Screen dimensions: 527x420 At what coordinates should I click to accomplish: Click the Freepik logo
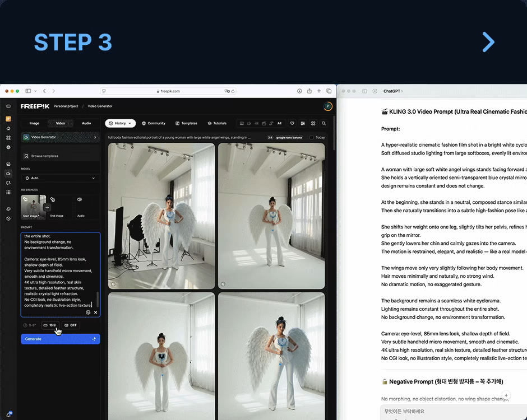click(35, 106)
